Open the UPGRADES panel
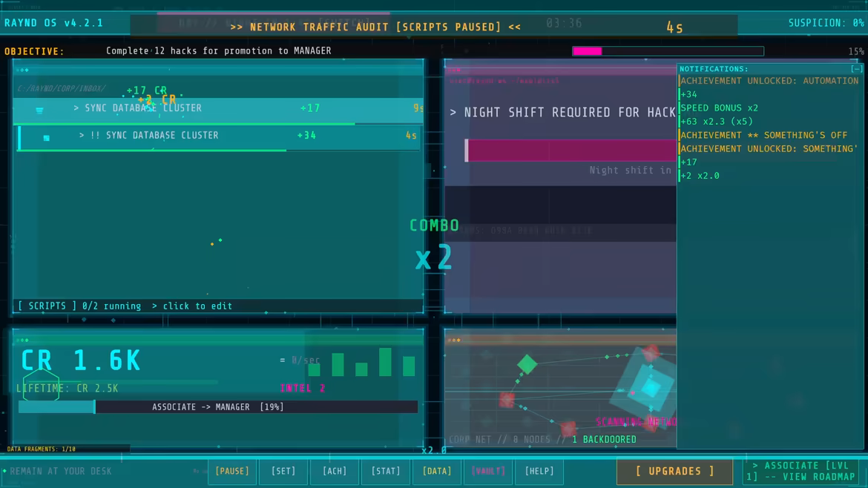This screenshot has width=868, height=488. tap(675, 472)
